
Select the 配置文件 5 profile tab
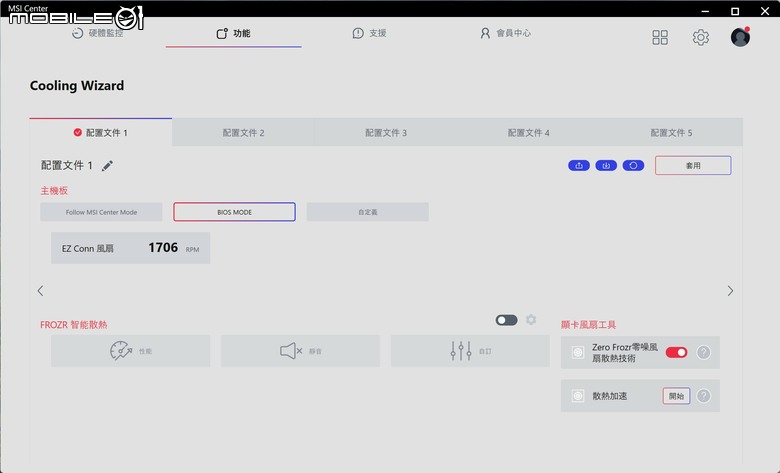coord(671,133)
